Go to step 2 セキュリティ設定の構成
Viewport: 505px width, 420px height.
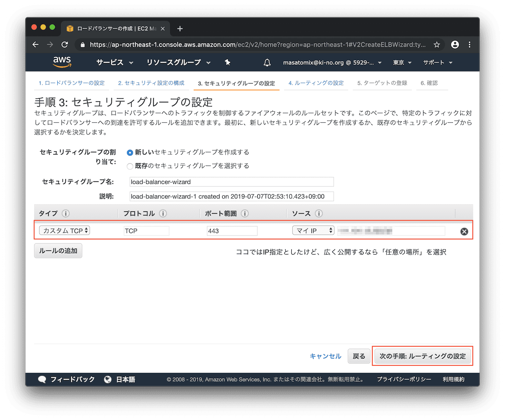[x=151, y=83]
